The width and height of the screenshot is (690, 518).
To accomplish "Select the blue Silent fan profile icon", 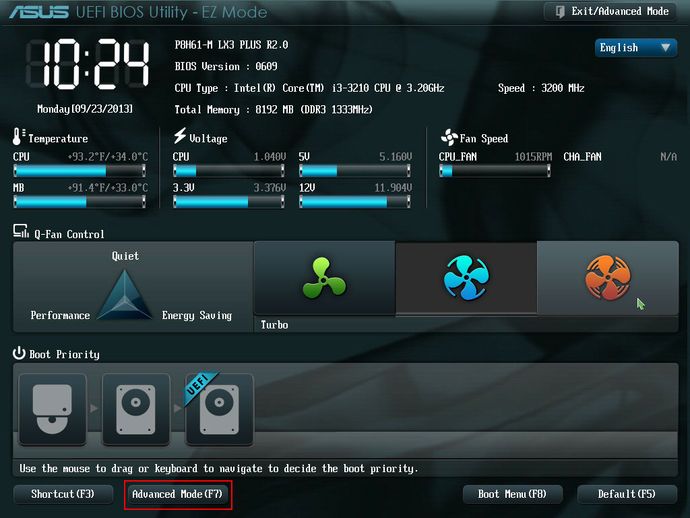I will tap(466, 278).
